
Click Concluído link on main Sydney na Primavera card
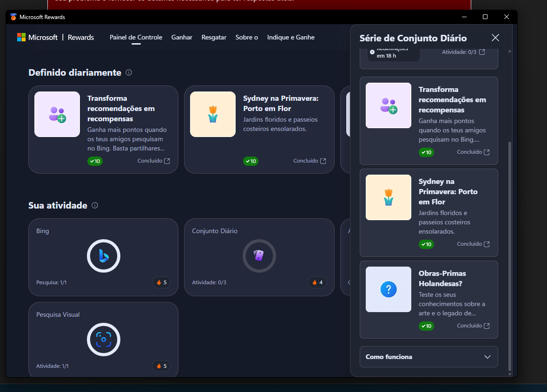[310, 161]
